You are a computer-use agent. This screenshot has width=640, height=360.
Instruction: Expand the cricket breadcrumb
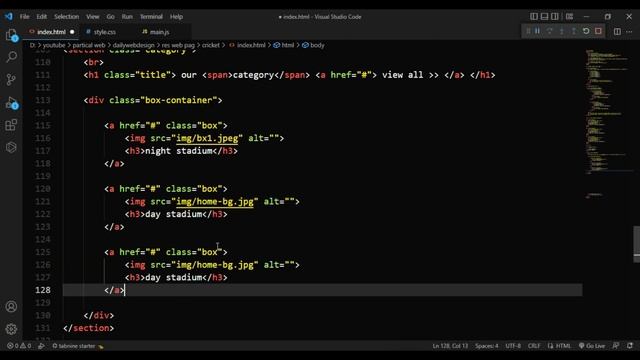211,45
